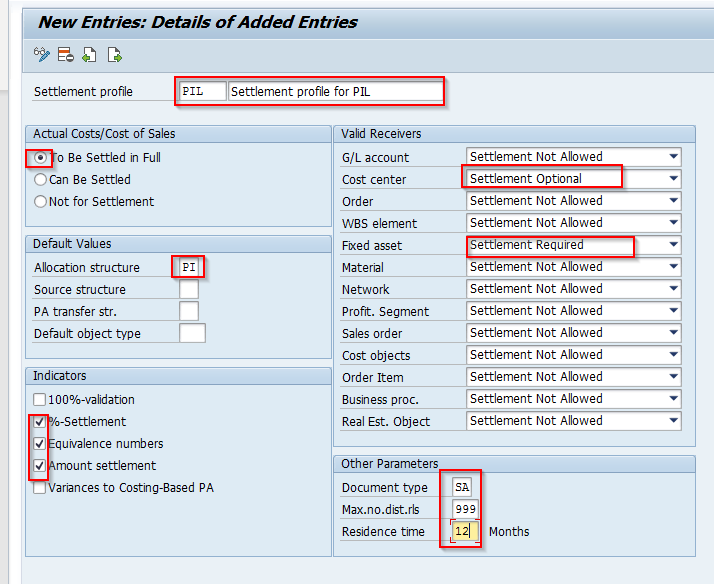Enable the 100%-validation checkbox

(x=40, y=400)
